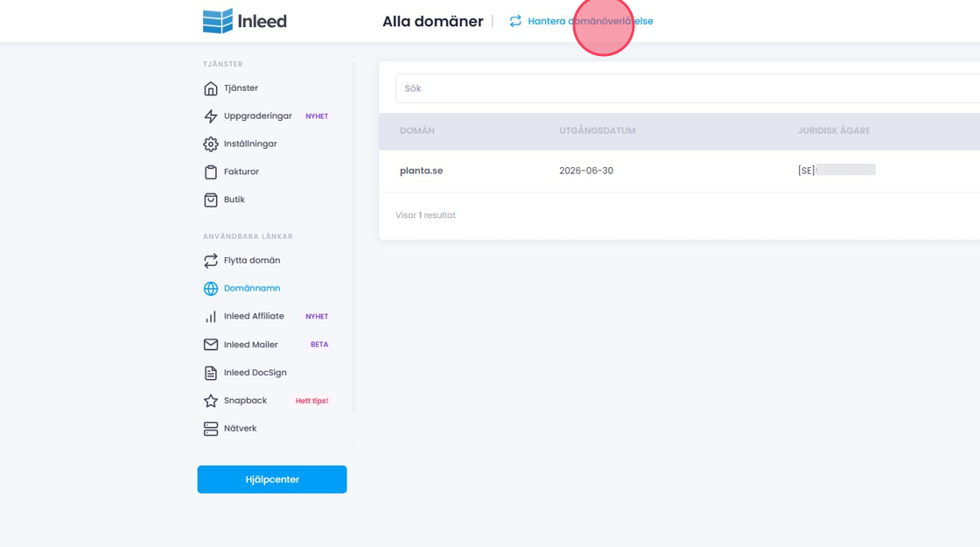The image size is (980, 547).
Task: Click the Fakturor clipboard icon
Action: (x=211, y=172)
